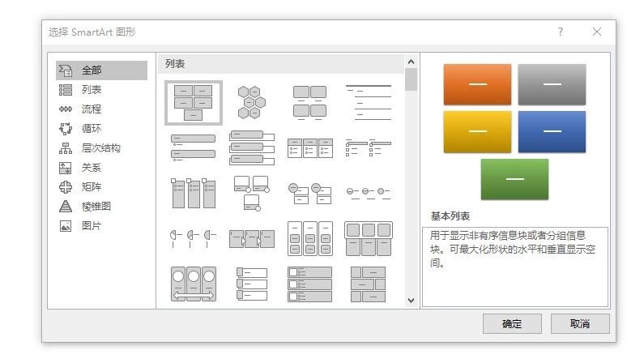This screenshot has height=363, width=644.
Task: Choose the continuous picture list with double arrow
Action: (193, 284)
